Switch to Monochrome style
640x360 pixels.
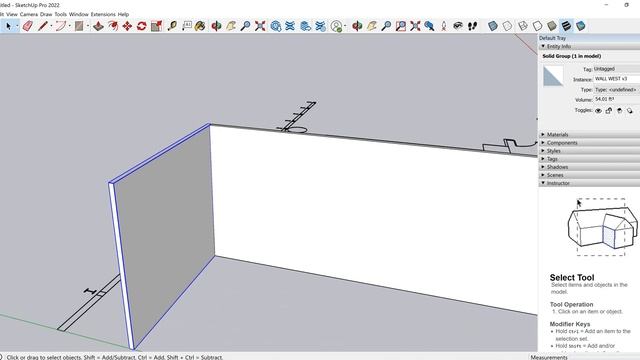click(x=580, y=26)
